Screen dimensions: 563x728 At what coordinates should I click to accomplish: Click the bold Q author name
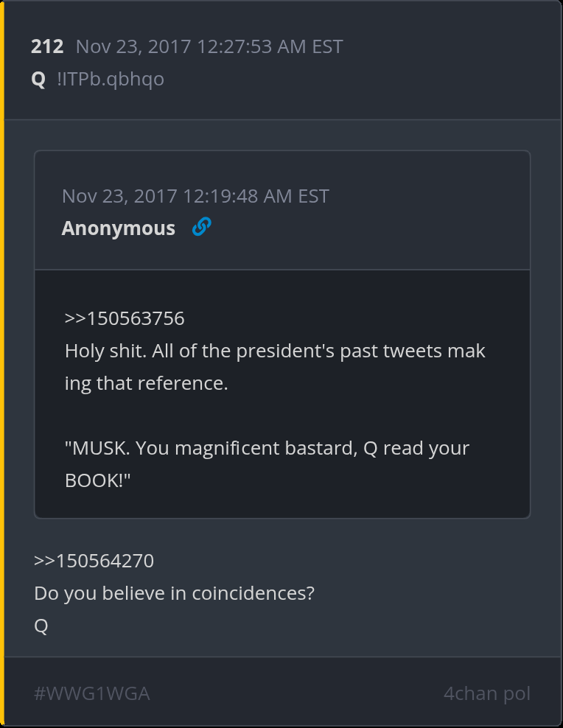click(38, 79)
